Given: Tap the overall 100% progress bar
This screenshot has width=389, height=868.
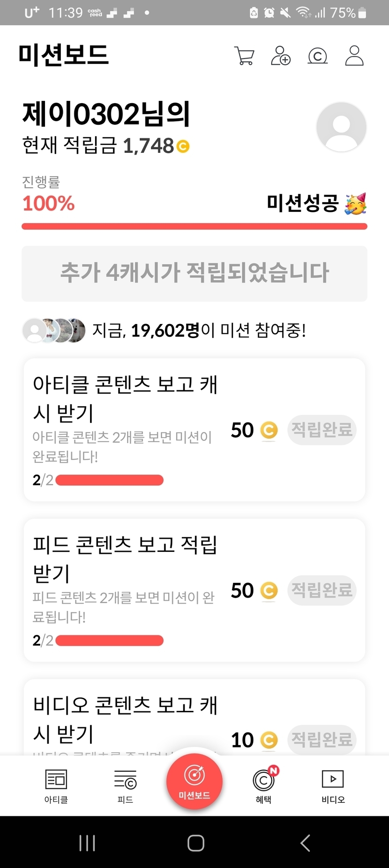Looking at the screenshot, I should [x=194, y=227].
